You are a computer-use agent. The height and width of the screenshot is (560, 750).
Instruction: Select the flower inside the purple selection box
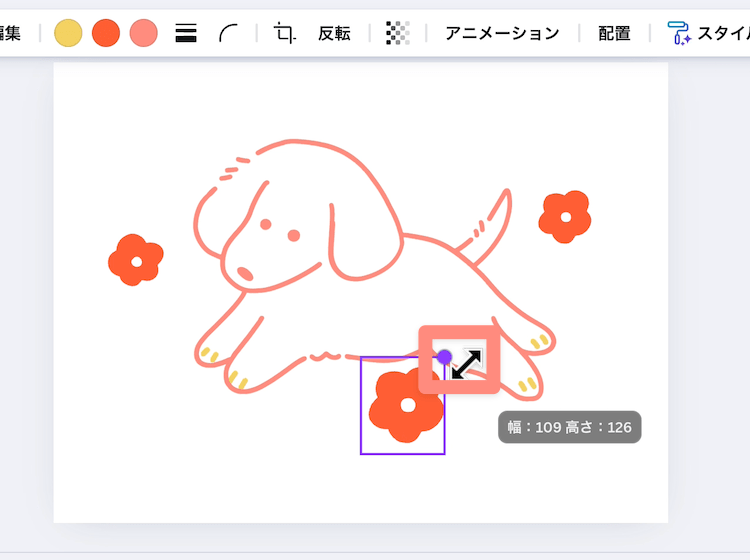point(407,405)
